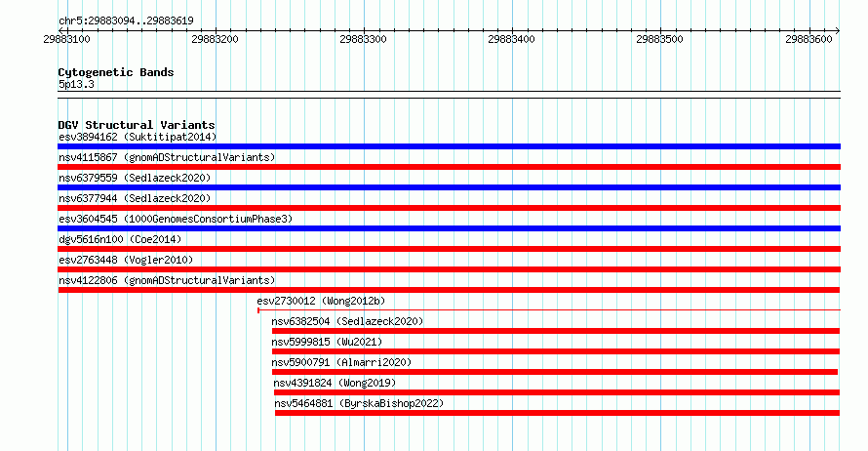Select the red nsv5464881 variant bar
The width and height of the screenshot is (868, 451).
point(557,413)
